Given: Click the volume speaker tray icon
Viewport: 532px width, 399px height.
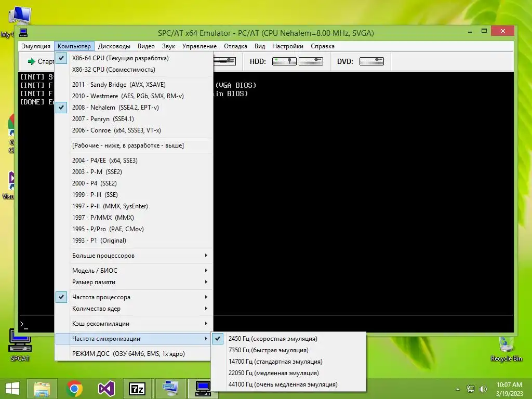Looking at the screenshot, I should click(483, 389).
